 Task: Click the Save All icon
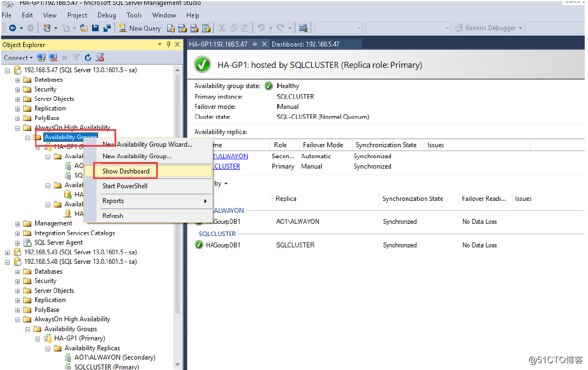coord(107,28)
